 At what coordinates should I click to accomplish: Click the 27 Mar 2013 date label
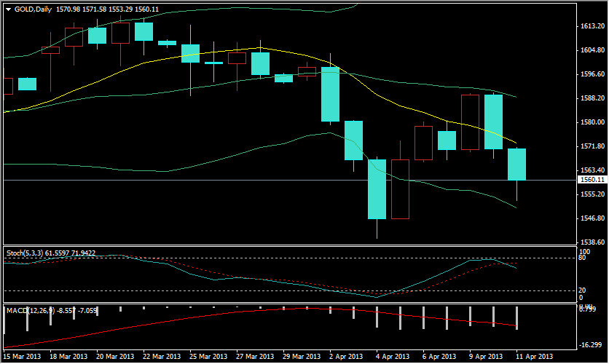pyautogui.click(x=253, y=357)
